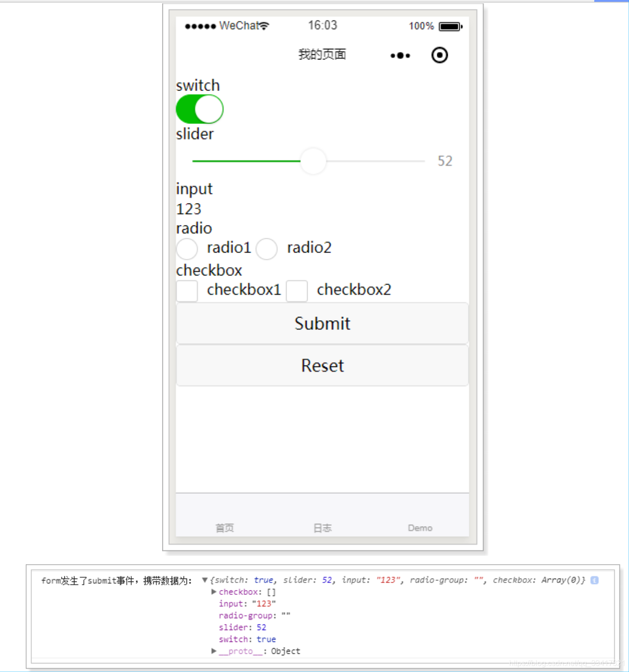The width and height of the screenshot is (629, 672).
Task: Click the input field containing 123
Action: 322,209
